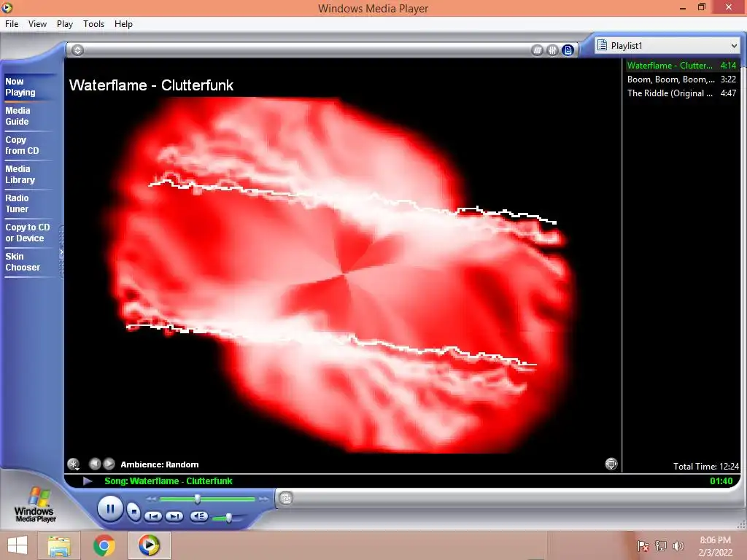
Task: Open the Now Playing tab
Action: click(x=28, y=87)
